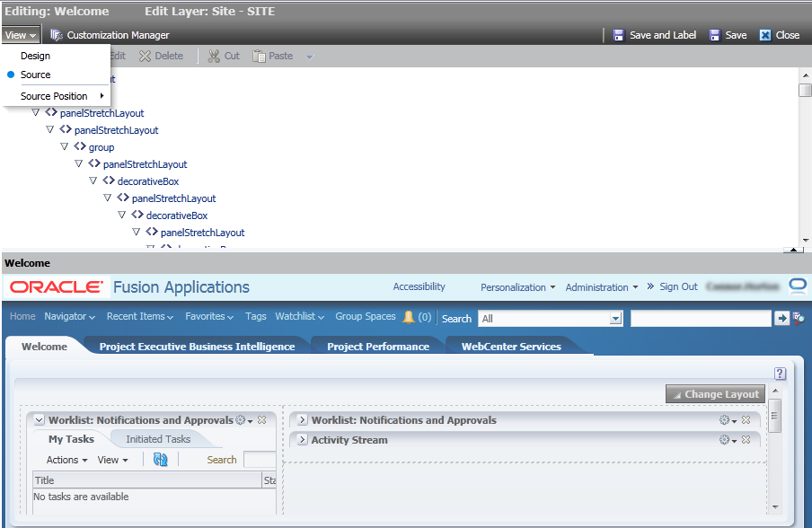
Task: Open the Watchlist menu
Action: [300, 316]
